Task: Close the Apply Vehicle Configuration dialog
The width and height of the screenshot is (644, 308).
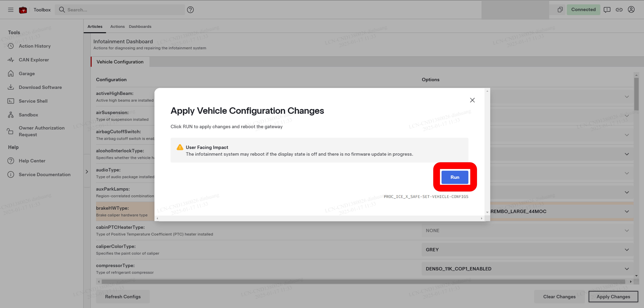Action: click(472, 100)
